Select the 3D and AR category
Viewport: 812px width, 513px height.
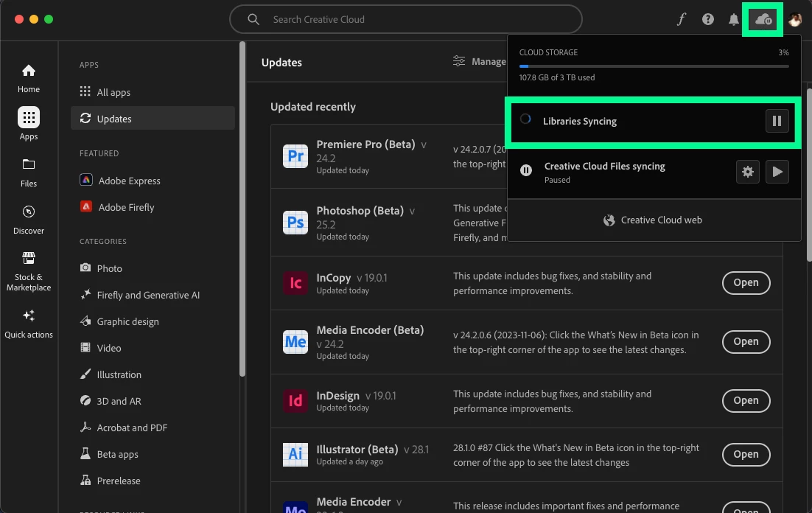[153, 401]
